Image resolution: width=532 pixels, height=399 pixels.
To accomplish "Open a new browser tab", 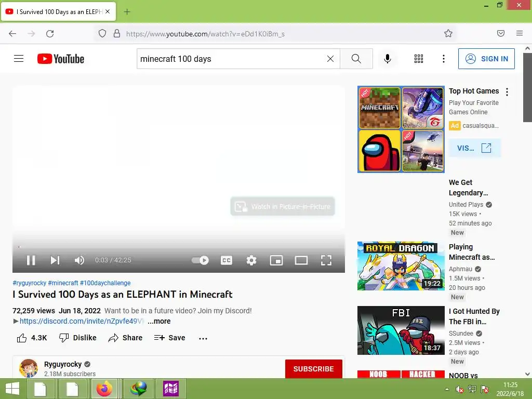I will pos(127,12).
